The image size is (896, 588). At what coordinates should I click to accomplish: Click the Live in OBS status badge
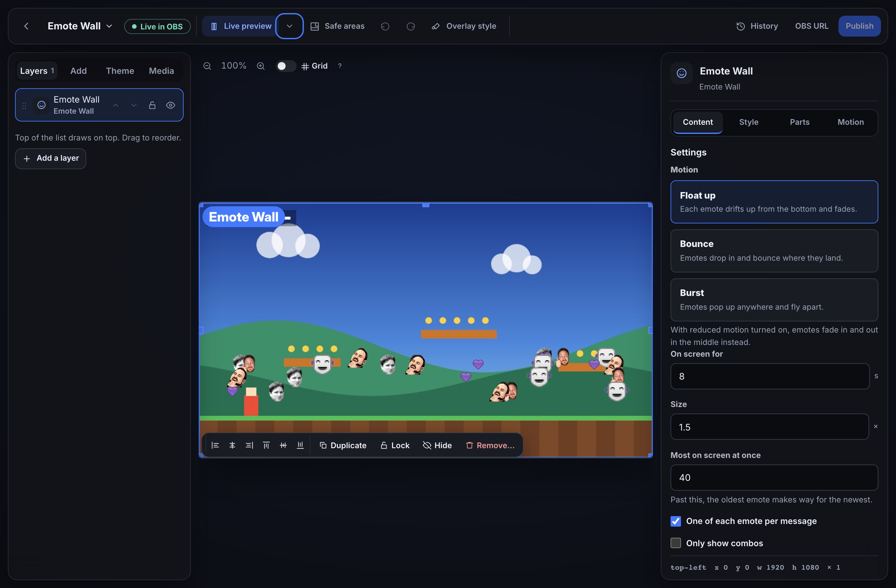pos(158,26)
